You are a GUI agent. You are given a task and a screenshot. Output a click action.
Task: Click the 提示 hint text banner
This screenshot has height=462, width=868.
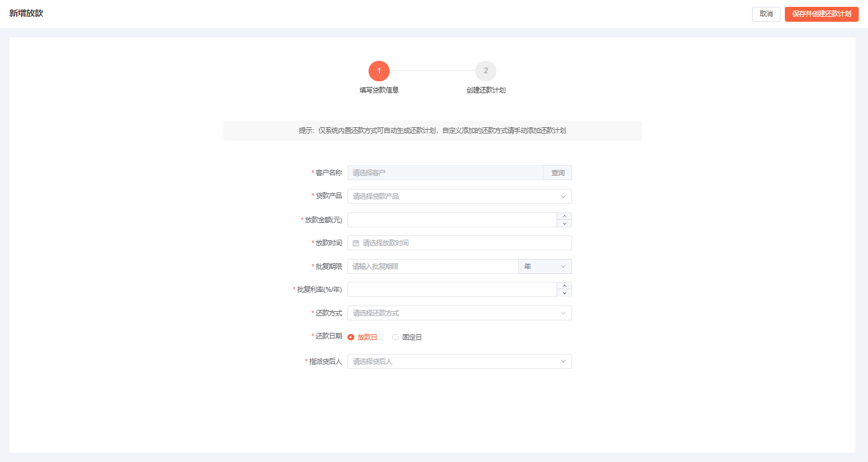(x=432, y=130)
